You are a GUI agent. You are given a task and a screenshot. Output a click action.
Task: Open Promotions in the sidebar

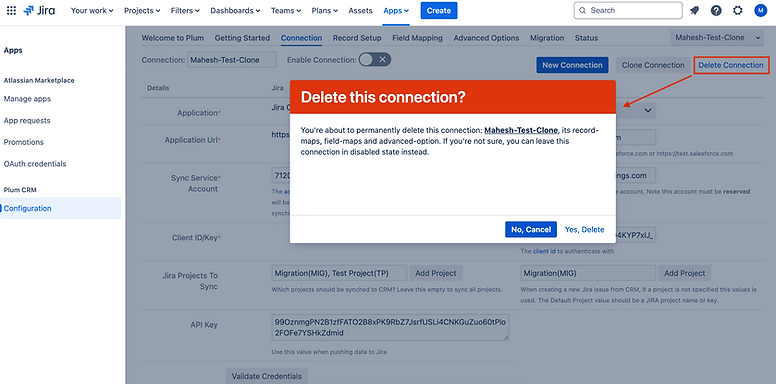click(23, 142)
